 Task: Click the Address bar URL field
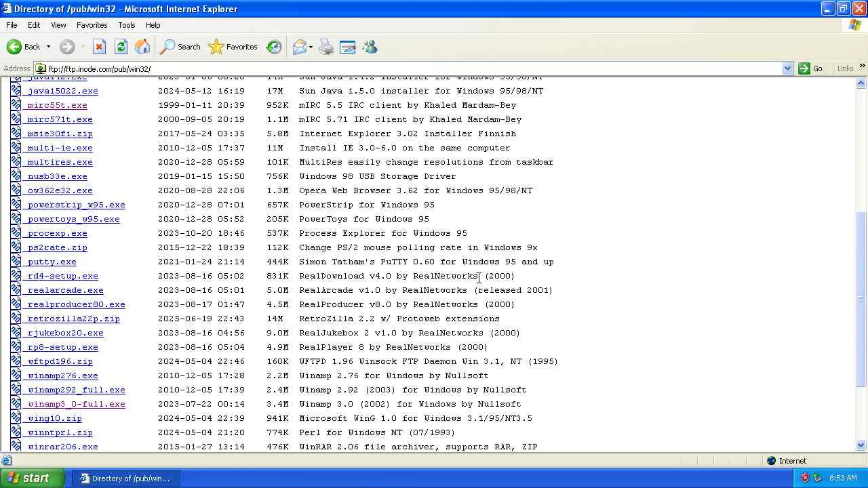pos(414,68)
